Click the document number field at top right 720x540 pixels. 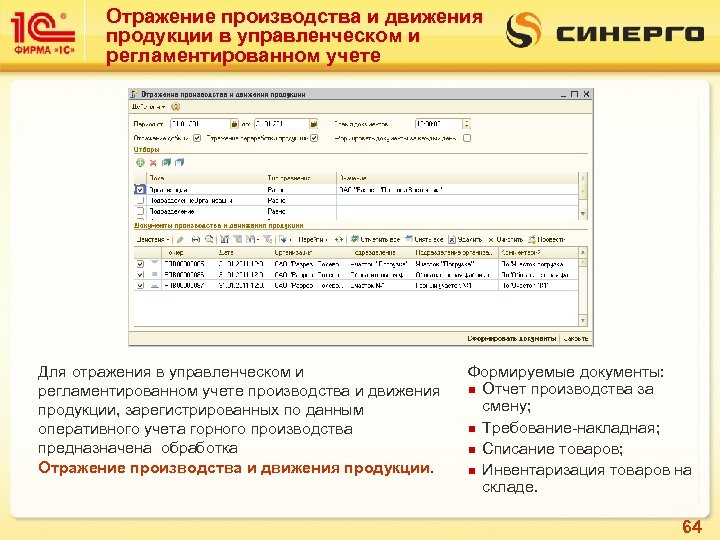coord(439,124)
